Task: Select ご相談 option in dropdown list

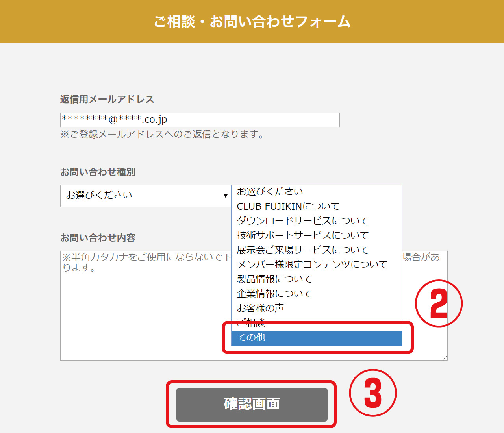Action: click(x=251, y=323)
